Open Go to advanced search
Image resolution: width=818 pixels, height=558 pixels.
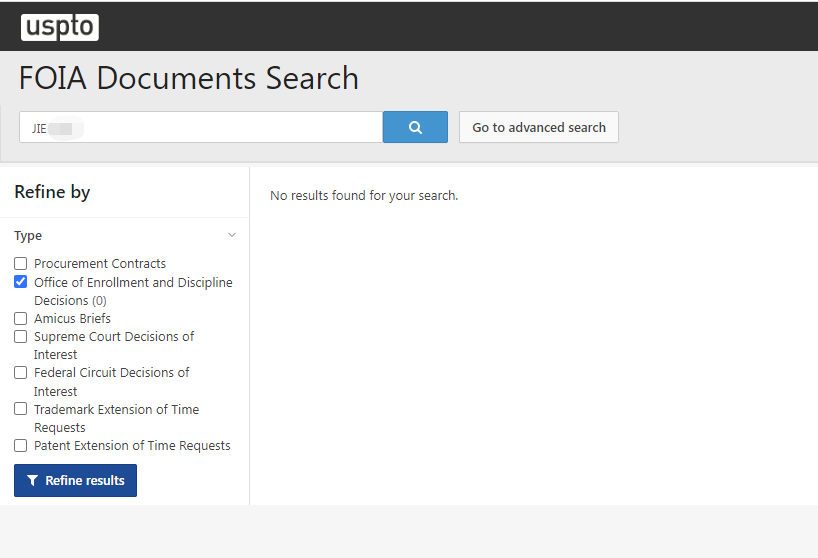[x=539, y=127]
